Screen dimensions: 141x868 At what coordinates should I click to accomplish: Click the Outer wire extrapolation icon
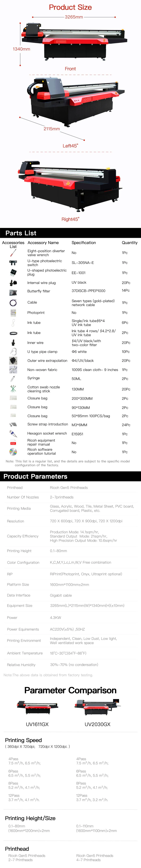coord(13,361)
